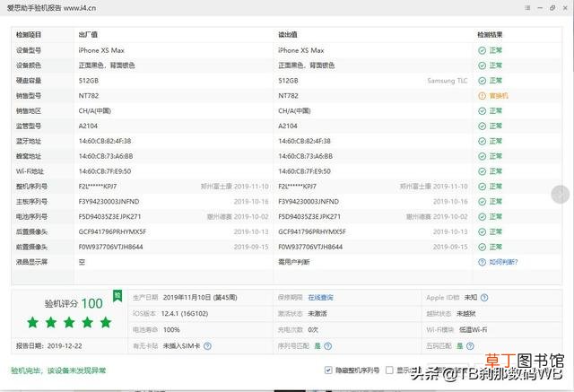Select CH/A(中国) in the 读出值 column
Image resolution: width=574 pixels, height=392 pixels.
(294, 111)
